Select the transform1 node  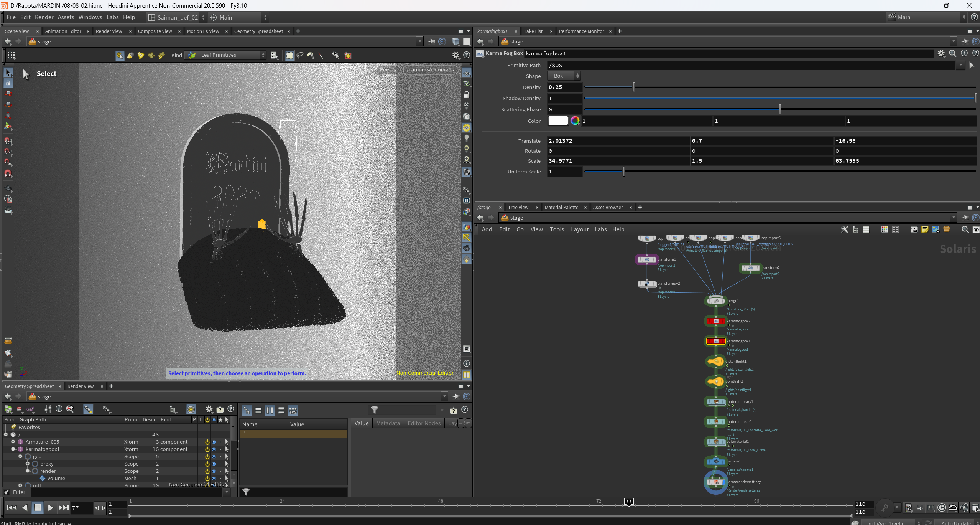647,260
